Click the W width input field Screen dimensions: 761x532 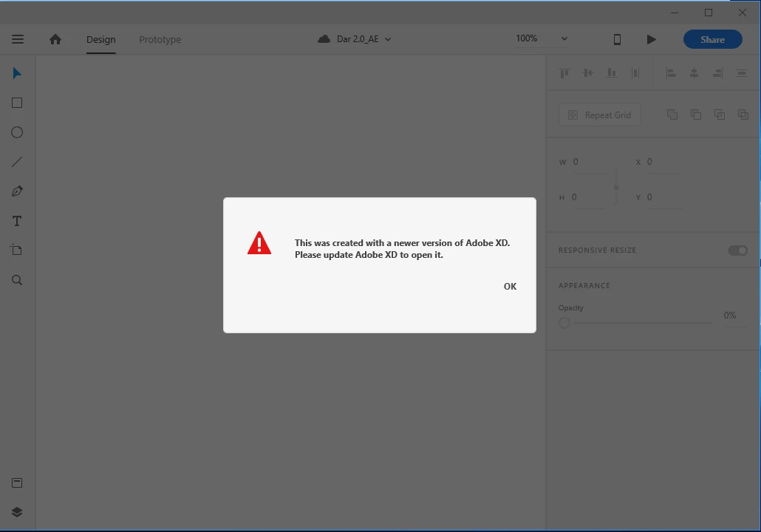coord(589,162)
